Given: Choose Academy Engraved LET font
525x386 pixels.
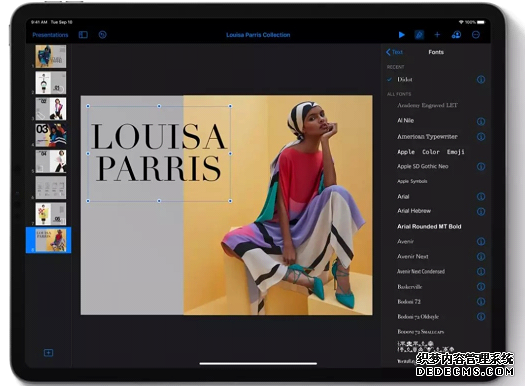Looking at the screenshot, I should [427, 105].
